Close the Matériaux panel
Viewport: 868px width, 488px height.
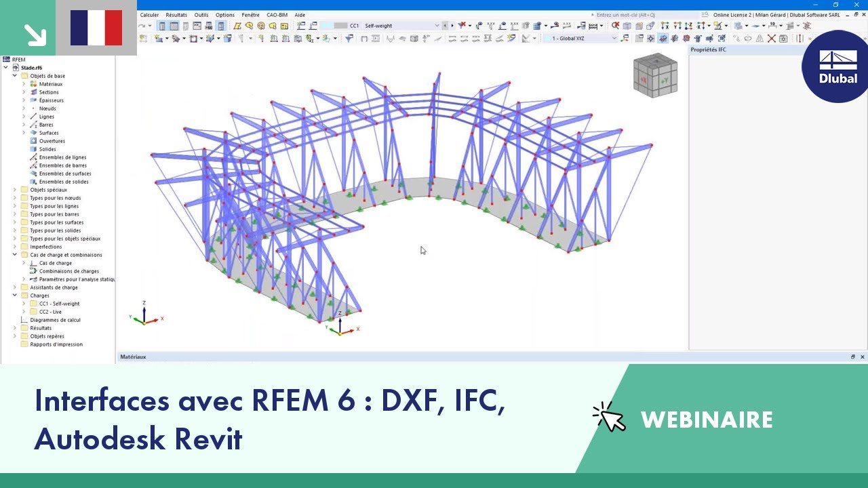click(863, 357)
